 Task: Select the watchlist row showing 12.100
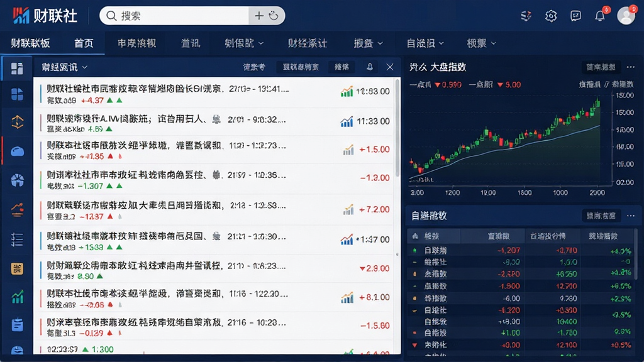point(521,345)
